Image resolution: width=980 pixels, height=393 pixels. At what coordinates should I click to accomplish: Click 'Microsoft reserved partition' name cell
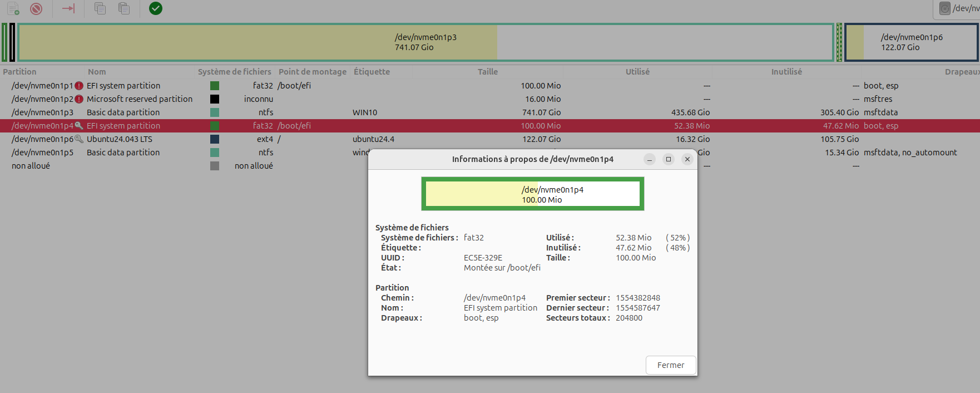pos(140,99)
